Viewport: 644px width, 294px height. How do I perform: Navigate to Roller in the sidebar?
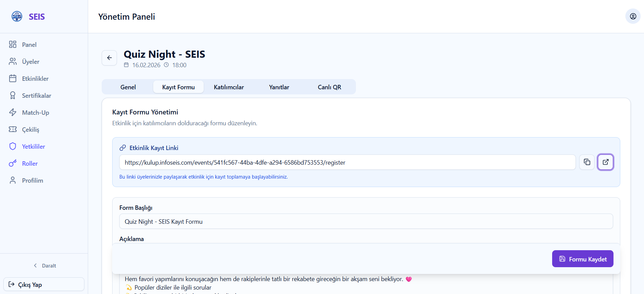click(29, 164)
